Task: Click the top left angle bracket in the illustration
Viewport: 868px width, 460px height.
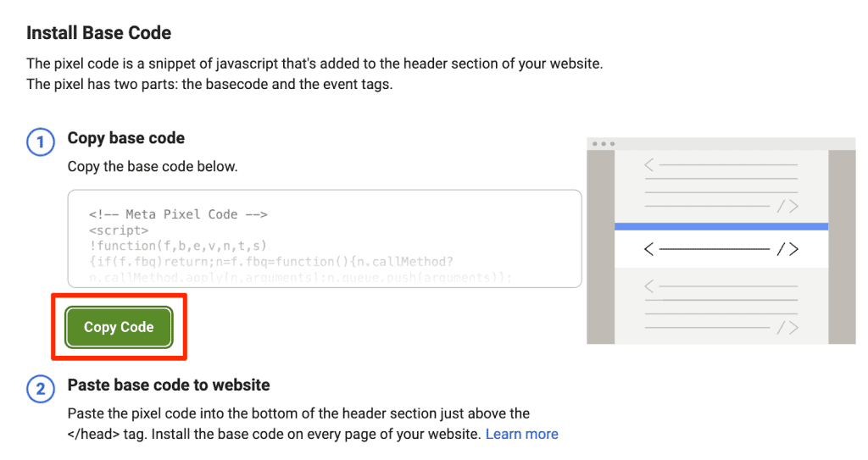Action: pyautogui.click(x=649, y=165)
